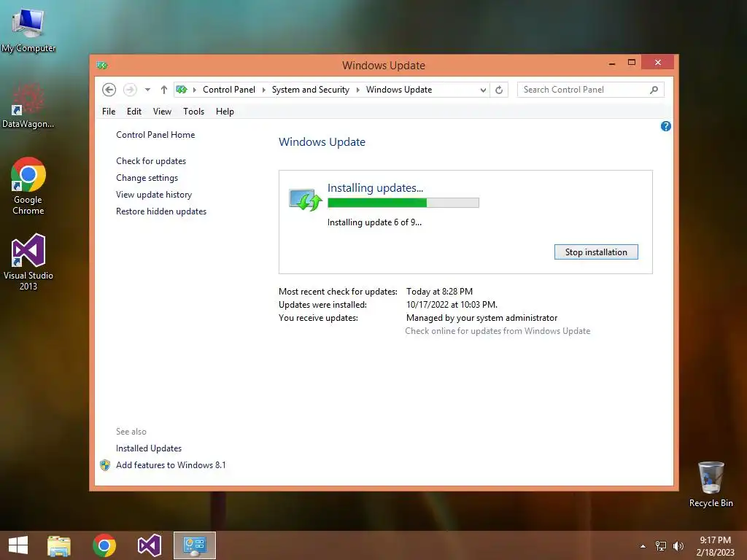Click the taskbar clock showing 9:17 PM
The height and width of the screenshot is (560, 747).
click(715, 546)
